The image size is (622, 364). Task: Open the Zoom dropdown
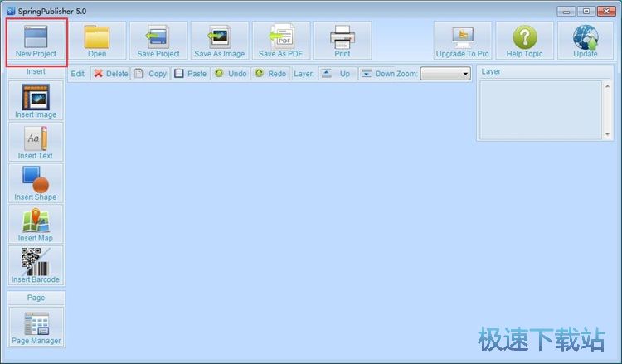click(445, 74)
